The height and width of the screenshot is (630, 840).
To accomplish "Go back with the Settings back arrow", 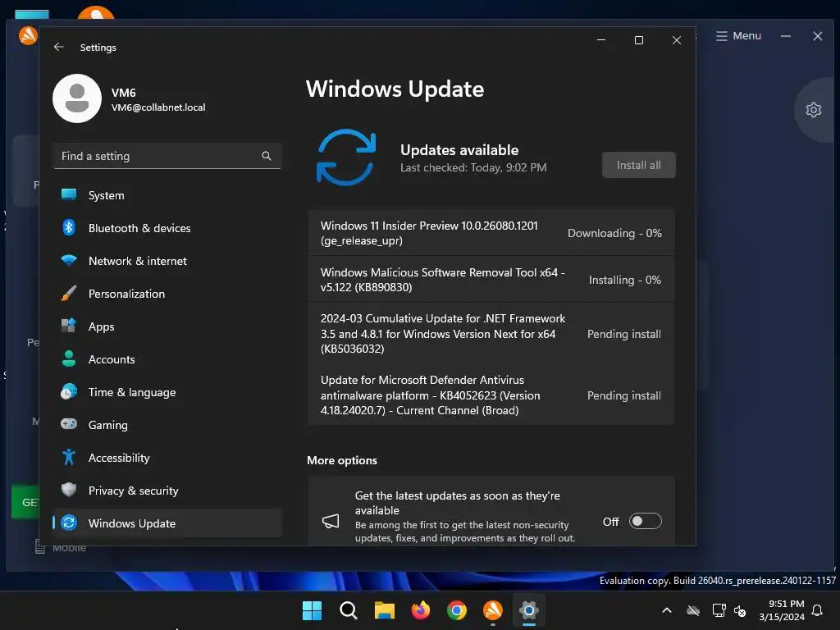I will coord(59,47).
